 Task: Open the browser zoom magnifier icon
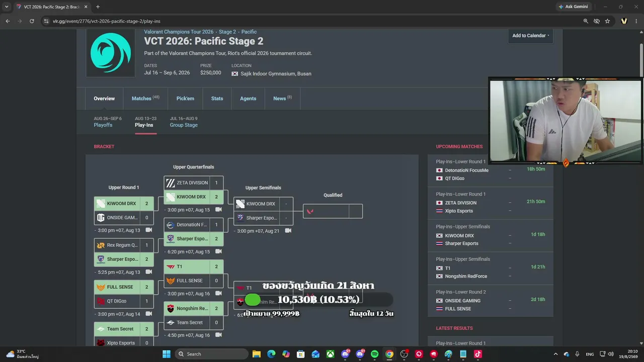pyautogui.click(x=586, y=21)
